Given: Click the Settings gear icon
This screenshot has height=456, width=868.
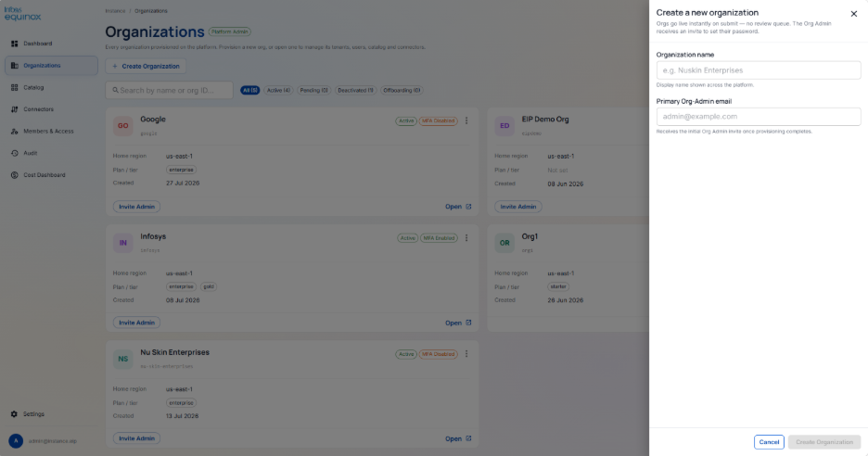Looking at the screenshot, I should 15,414.
